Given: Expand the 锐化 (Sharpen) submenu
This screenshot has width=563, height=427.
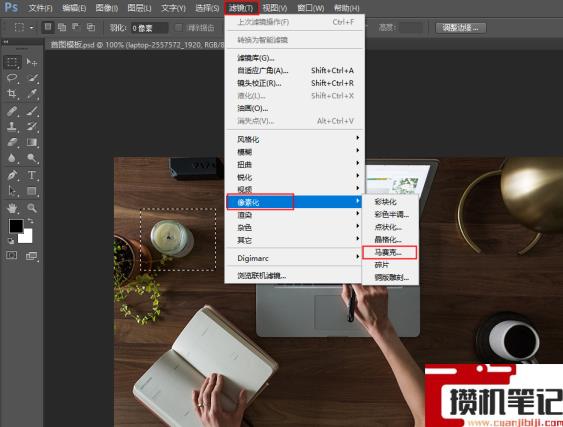Looking at the screenshot, I should [x=294, y=177].
